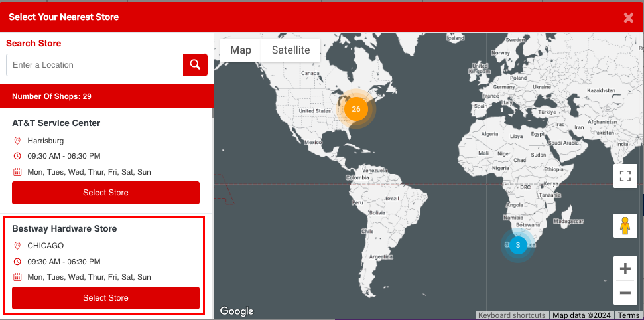Click the Harrisburg location text
This screenshot has height=320, width=644.
[x=46, y=141]
